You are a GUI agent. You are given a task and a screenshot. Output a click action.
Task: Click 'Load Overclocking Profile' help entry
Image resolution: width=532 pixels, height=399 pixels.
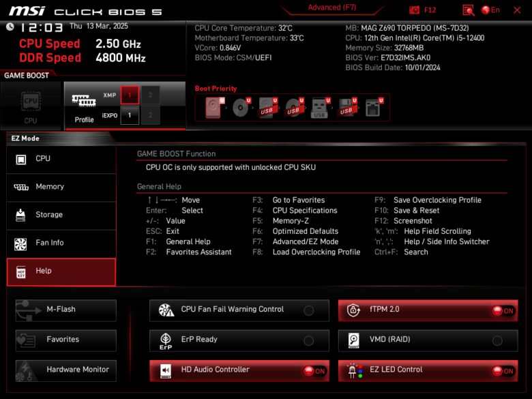(316, 252)
